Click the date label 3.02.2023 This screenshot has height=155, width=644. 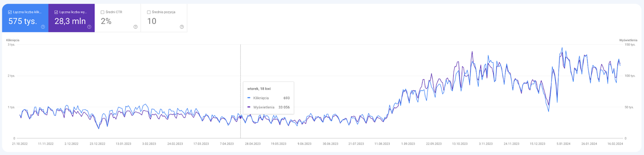pos(149,144)
